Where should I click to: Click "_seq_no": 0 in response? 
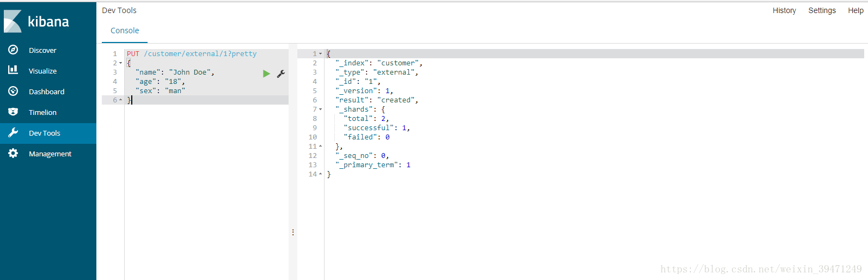[362, 156]
